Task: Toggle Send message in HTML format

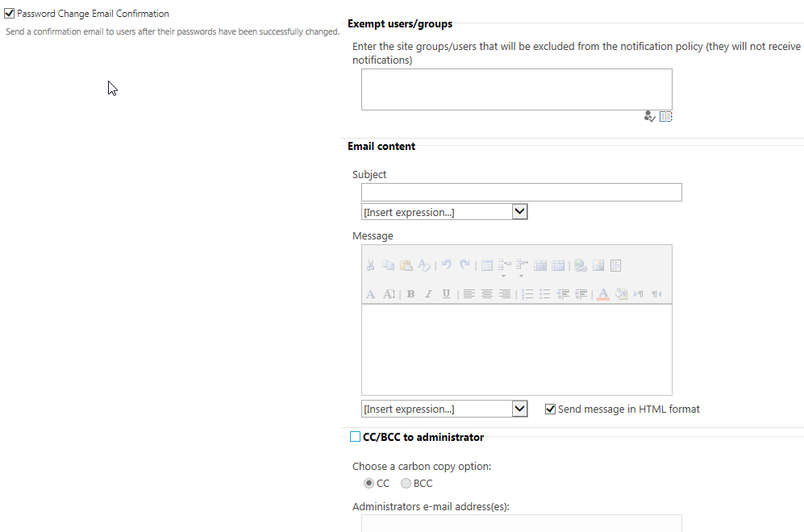Action: tap(551, 409)
